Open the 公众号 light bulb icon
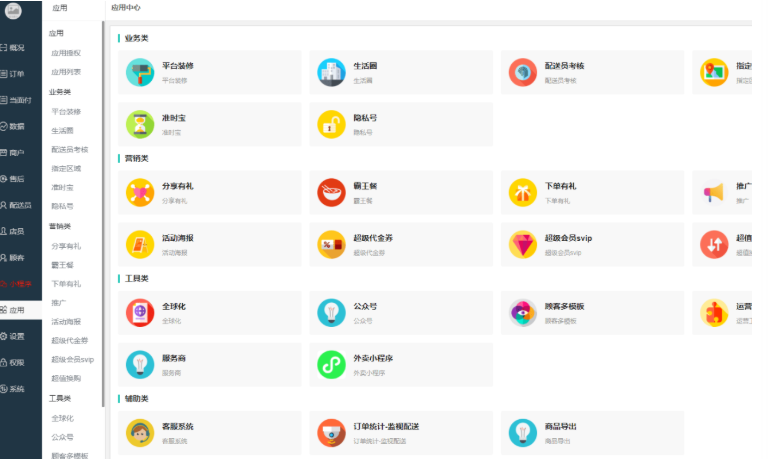This screenshot has height=459, width=769. (331, 312)
